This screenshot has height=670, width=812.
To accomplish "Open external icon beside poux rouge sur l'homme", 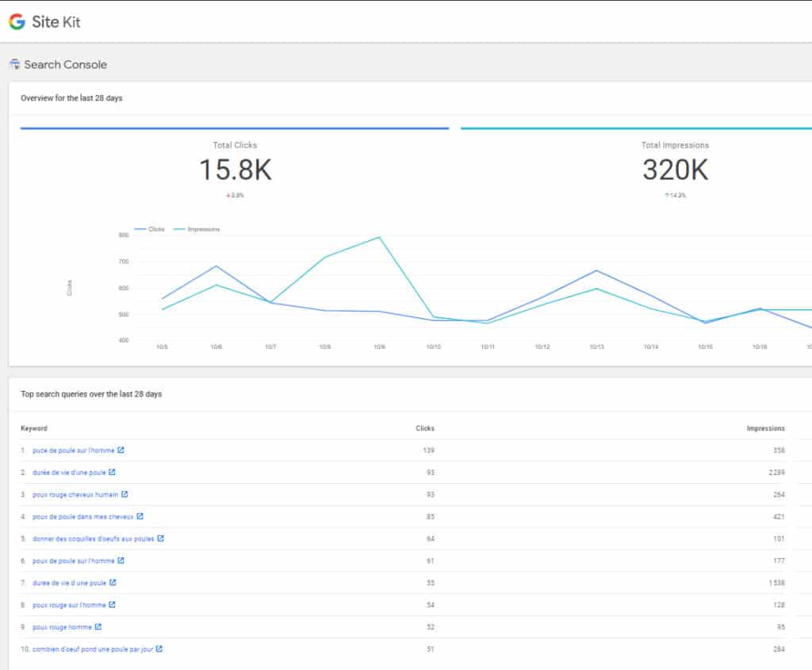I will (112, 605).
